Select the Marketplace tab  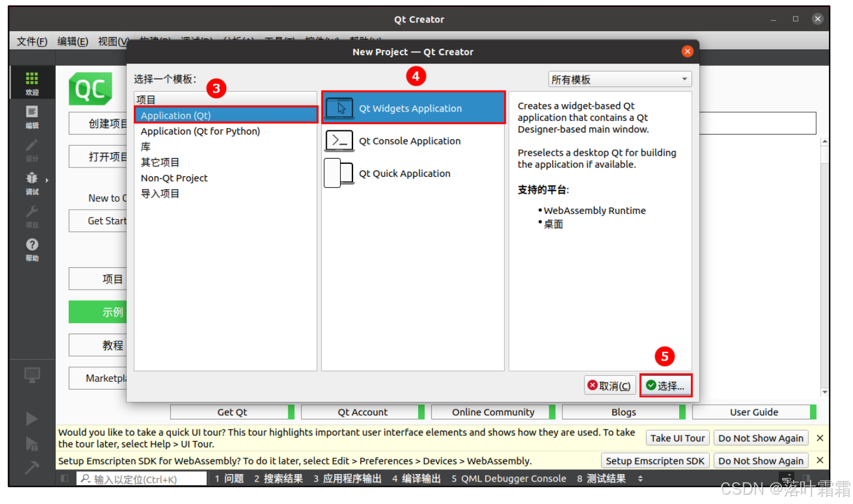pos(98,378)
